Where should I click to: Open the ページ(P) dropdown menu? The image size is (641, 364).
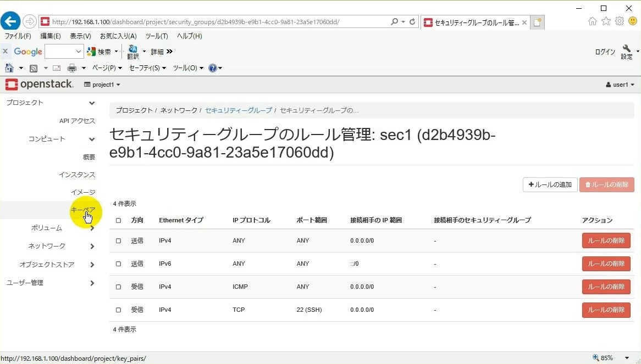click(x=107, y=68)
